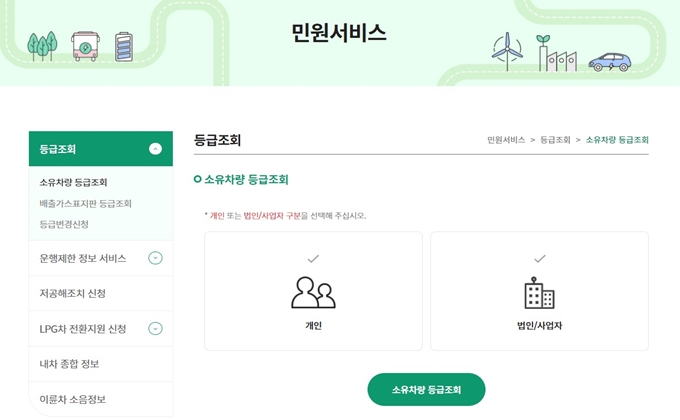Tick the checkmark above 법인/사업자
This screenshot has height=420, width=680.
[539, 259]
